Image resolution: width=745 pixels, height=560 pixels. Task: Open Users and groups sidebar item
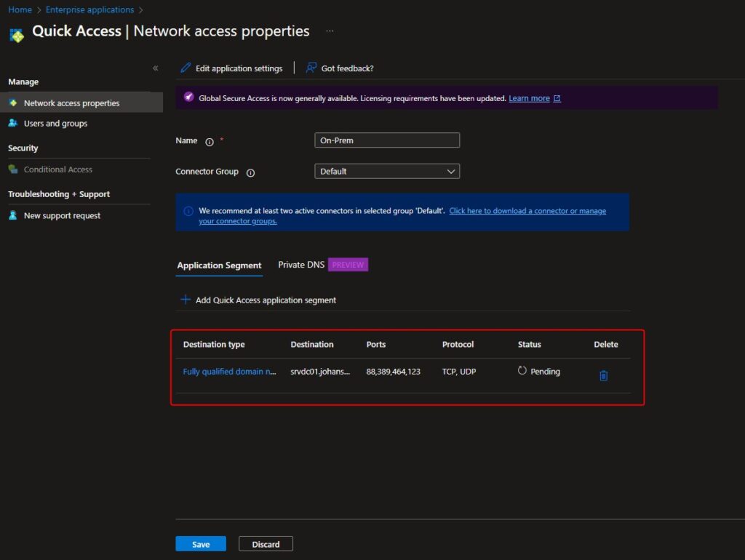[x=55, y=124]
